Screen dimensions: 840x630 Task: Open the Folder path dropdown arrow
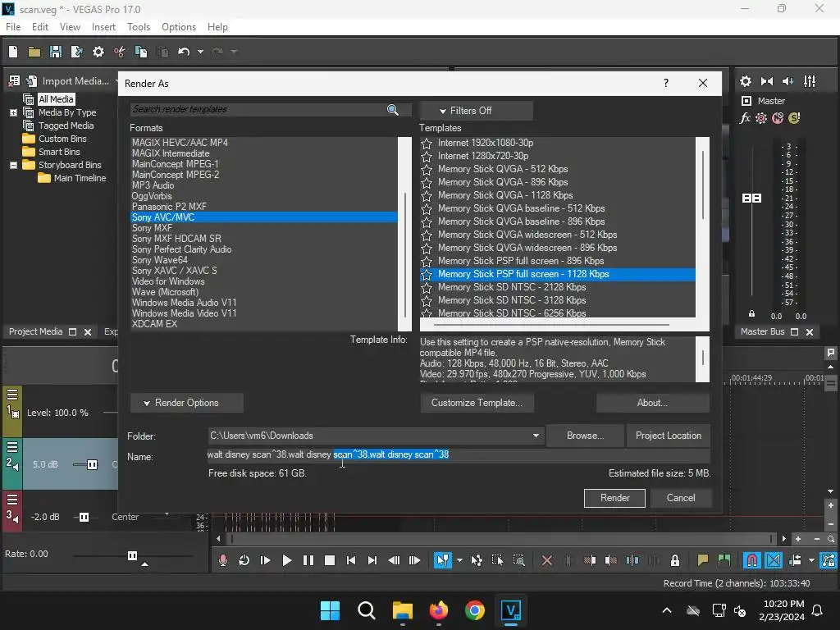coord(536,436)
